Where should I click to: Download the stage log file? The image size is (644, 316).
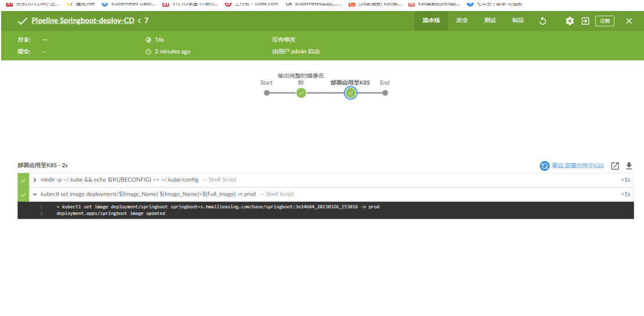629,166
